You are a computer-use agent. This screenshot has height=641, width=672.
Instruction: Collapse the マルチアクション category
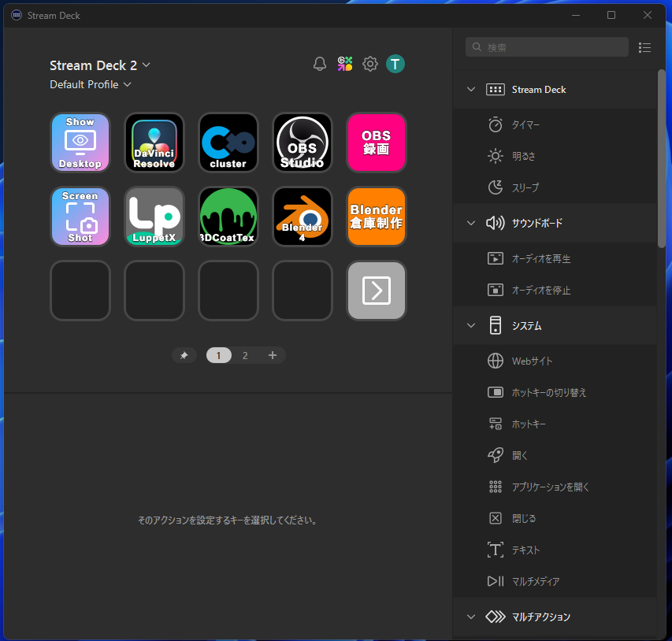(x=471, y=617)
